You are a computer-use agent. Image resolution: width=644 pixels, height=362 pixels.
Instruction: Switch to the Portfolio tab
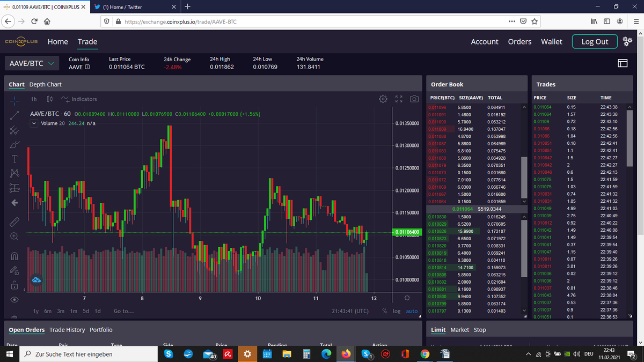[101, 330]
